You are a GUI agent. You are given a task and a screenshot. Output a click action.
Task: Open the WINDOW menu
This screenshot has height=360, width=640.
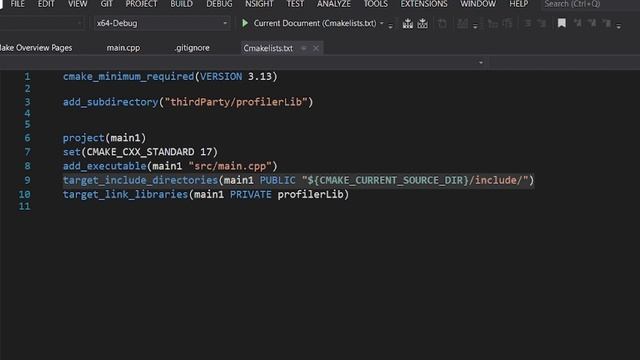pos(478,4)
